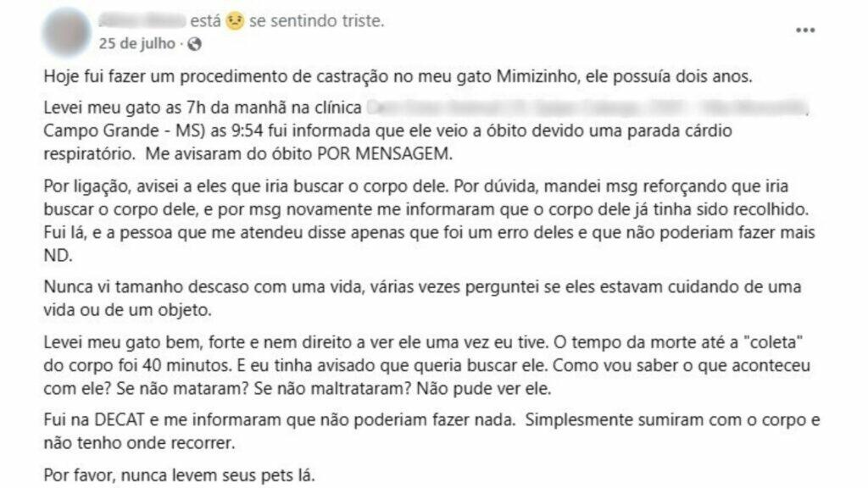
Task: Click the "se sentindo triste" feeling text
Action: pyautogui.click(x=316, y=21)
